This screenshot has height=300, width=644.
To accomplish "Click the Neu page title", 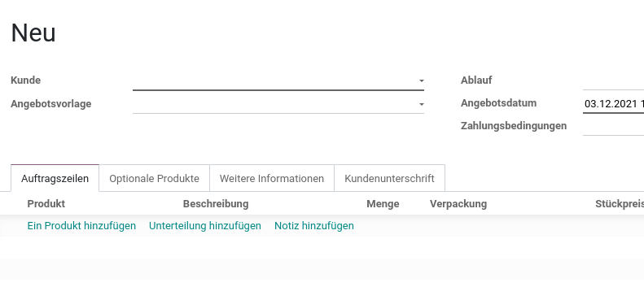I will click(x=33, y=33).
